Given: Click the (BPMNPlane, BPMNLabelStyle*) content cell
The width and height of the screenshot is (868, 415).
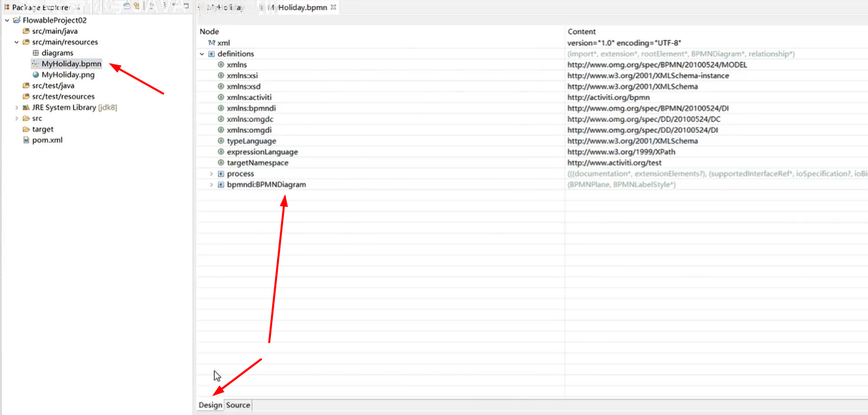Looking at the screenshot, I should [621, 185].
